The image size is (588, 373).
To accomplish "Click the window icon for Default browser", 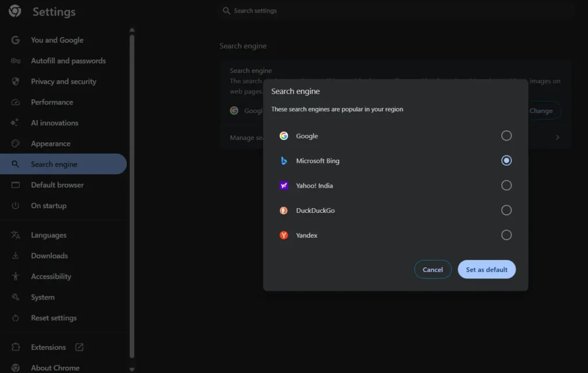I will [16, 184].
